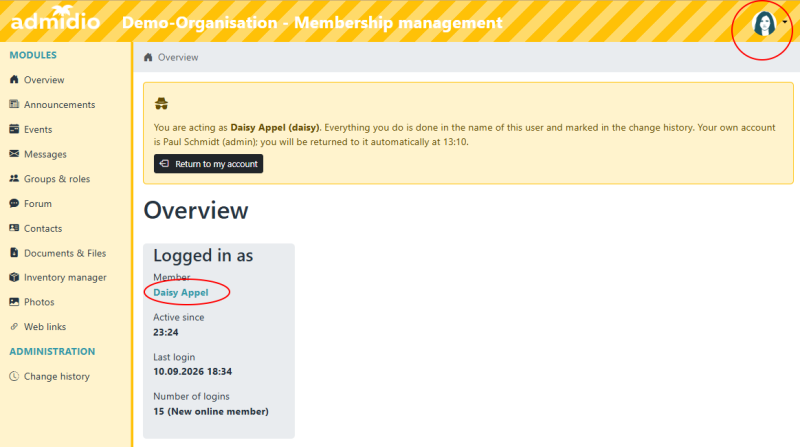Screen dimensions: 800x447
Task: Open the Contacts module
Action: click(43, 229)
